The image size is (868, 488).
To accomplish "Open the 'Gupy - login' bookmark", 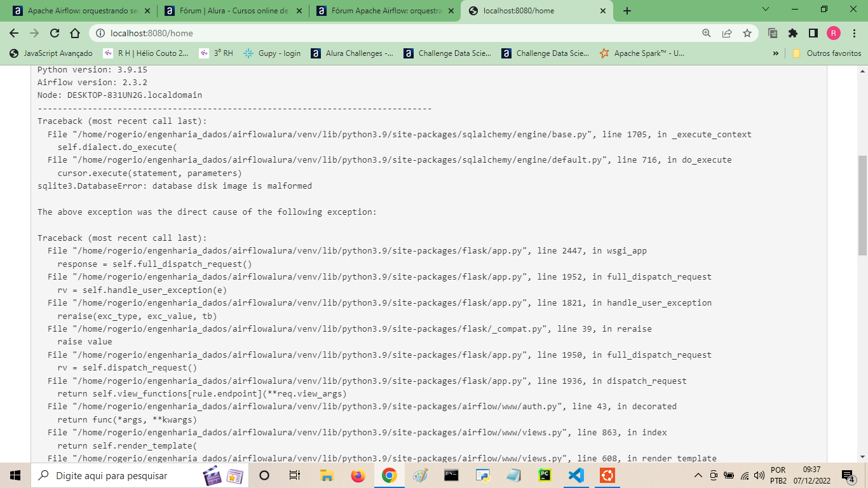I will point(273,53).
